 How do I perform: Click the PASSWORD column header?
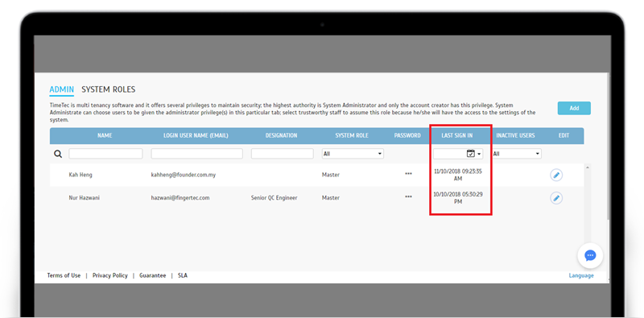tap(407, 135)
